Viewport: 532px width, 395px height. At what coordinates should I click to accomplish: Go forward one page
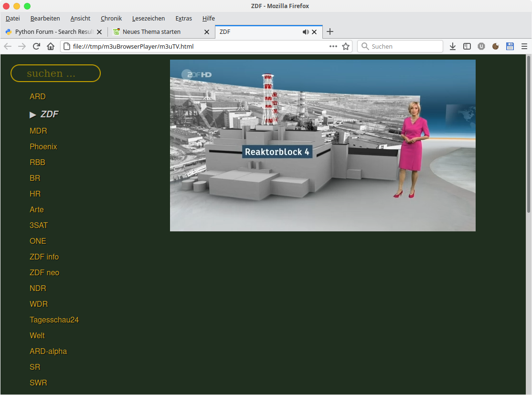(x=21, y=46)
